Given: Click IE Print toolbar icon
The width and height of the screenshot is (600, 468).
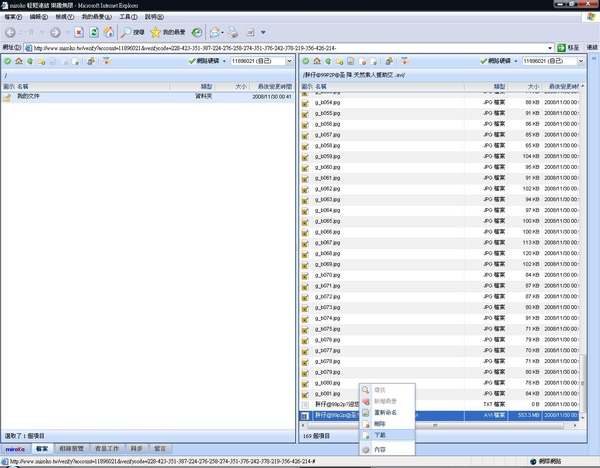Looking at the screenshot, I should coord(233,33).
